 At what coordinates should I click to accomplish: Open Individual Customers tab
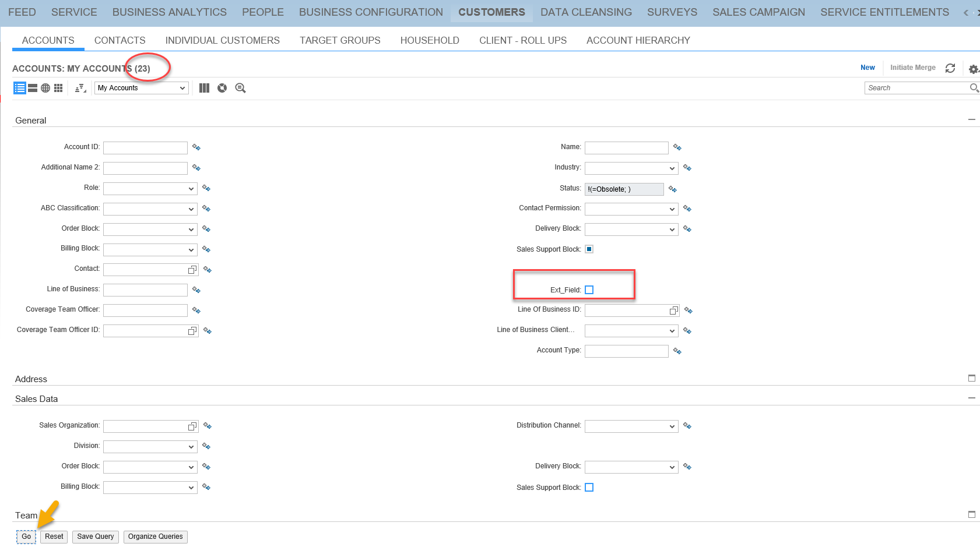click(x=223, y=40)
